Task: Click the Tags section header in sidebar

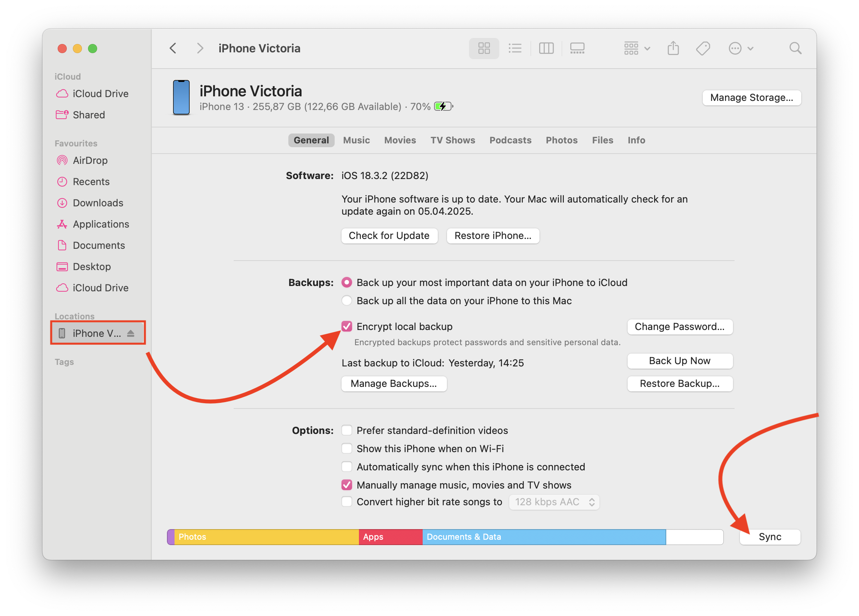Action: (64, 362)
